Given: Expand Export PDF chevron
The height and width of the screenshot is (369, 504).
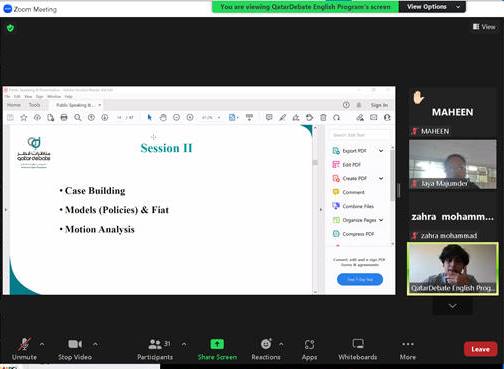Looking at the screenshot, I should (381, 151).
